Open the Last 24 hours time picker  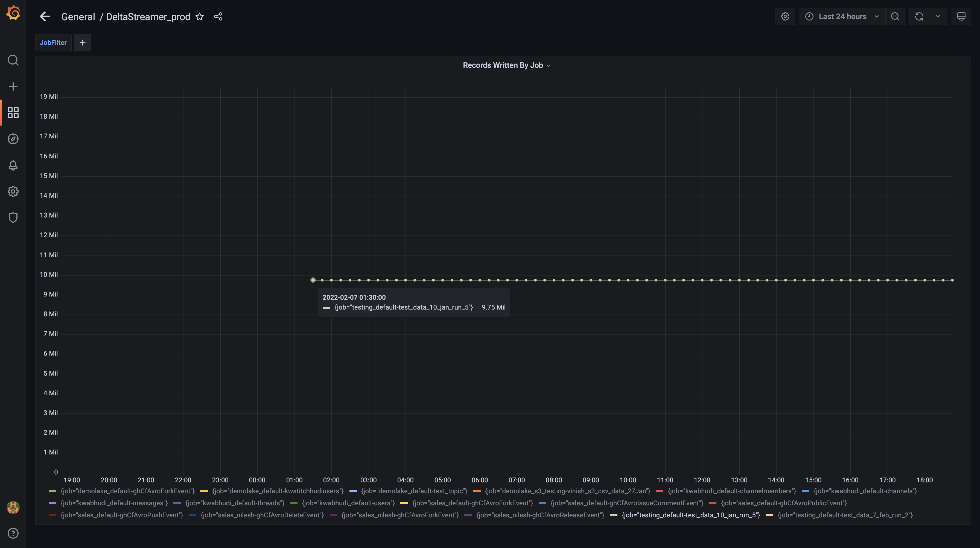tap(842, 16)
